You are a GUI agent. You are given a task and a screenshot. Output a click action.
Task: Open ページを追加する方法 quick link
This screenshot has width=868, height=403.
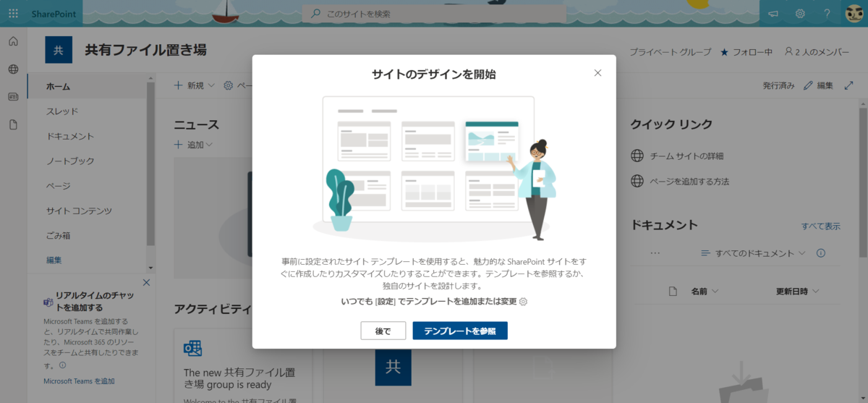point(689,181)
